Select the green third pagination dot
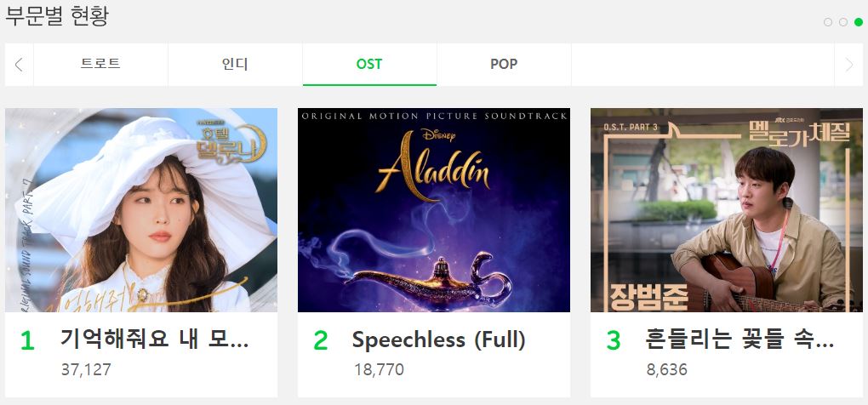The image size is (868, 405). pos(859,22)
